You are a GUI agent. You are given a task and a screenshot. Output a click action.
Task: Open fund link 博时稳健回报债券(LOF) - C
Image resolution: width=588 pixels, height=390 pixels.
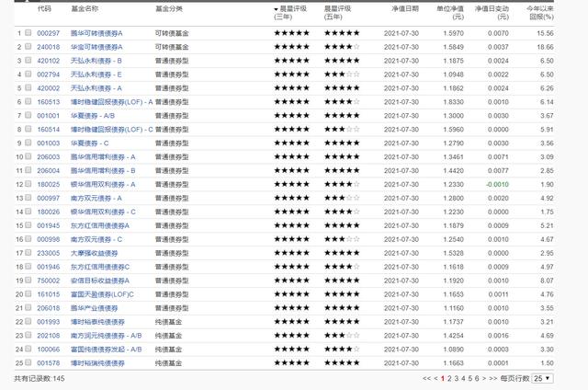click(x=112, y=130)
